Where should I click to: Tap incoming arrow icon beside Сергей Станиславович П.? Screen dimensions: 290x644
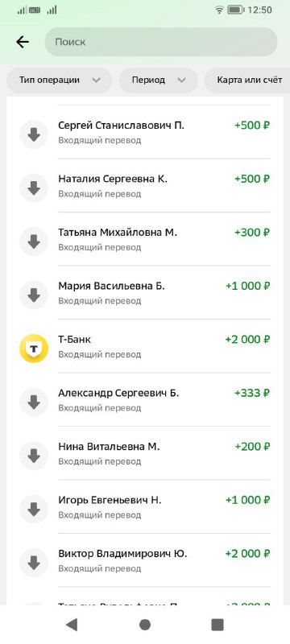[x=34, y=134]
